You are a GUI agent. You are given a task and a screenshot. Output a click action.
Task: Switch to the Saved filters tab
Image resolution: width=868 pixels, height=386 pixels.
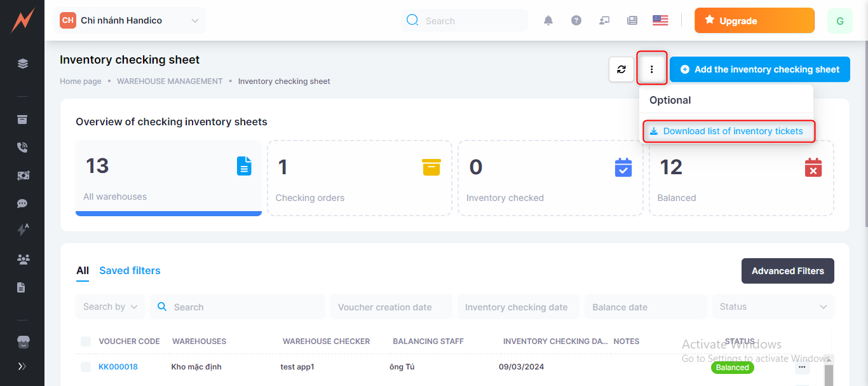pyautogui.click(x=130, y=270)
